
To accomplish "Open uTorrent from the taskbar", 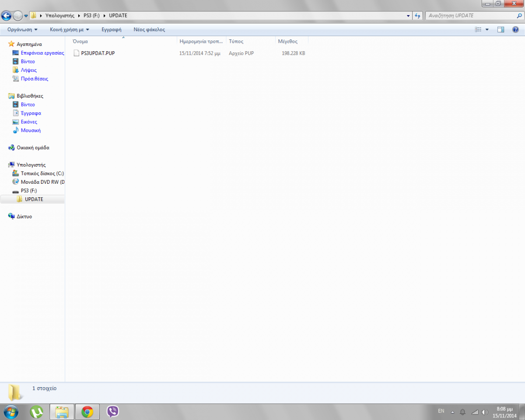I will pyautogui.click(x=37, y=412).
